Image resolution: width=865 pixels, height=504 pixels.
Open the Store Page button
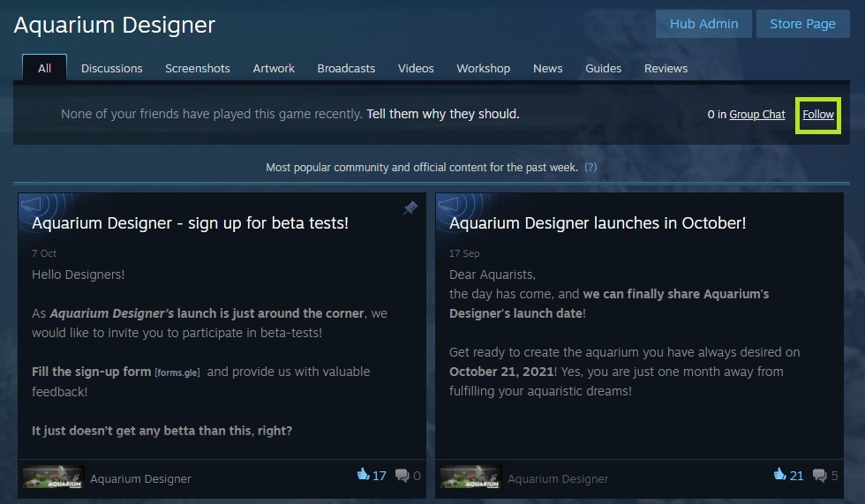coord(802,24)
